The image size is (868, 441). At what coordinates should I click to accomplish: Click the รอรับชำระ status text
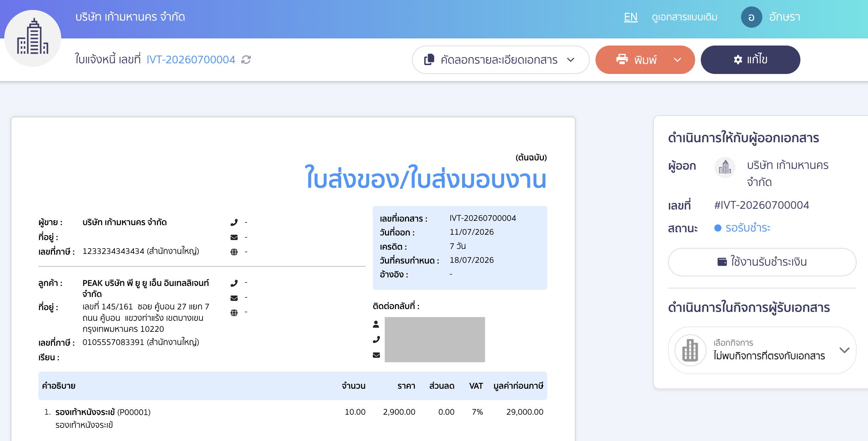tap(748, 228)
